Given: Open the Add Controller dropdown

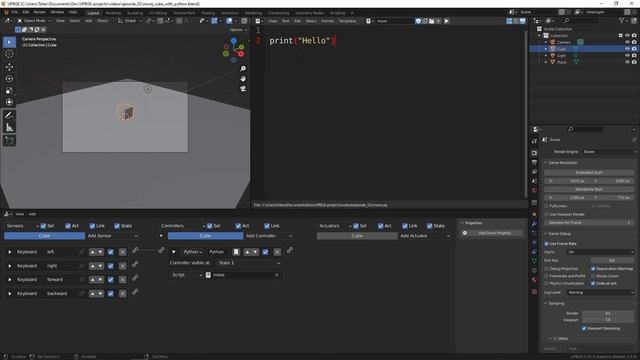Looking at the screenshot, I should [269, 236].
